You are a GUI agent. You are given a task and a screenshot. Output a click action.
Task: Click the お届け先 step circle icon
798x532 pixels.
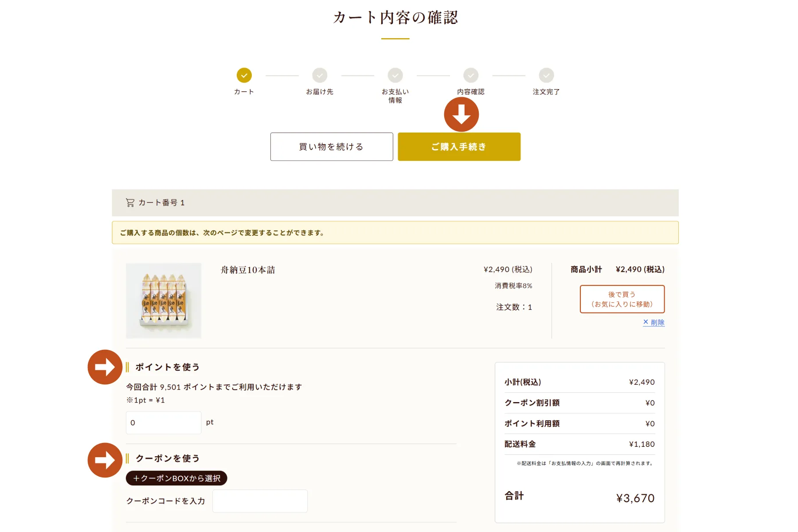(x=320, y=75)
